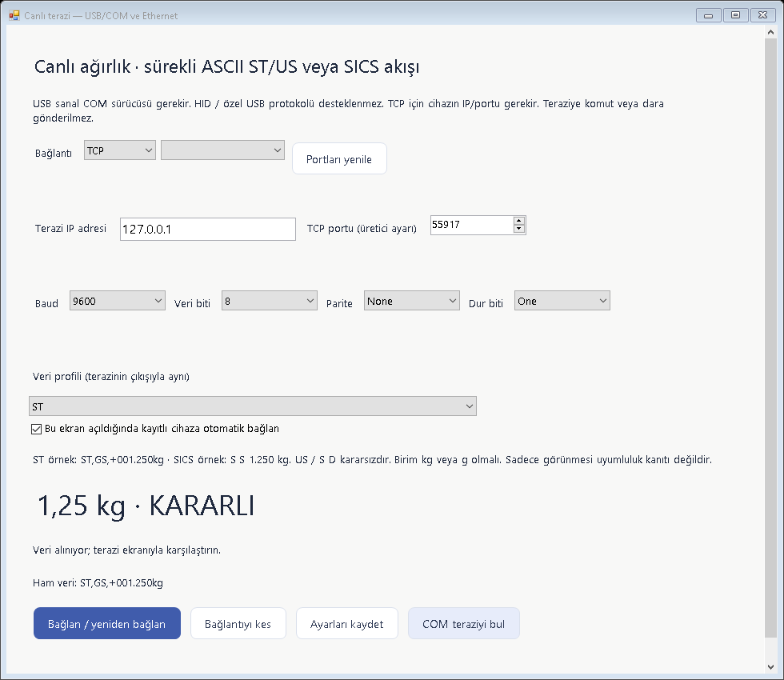Click the Portları yenile button
Viewport: 784px width, 680px height.
point(339,159)
